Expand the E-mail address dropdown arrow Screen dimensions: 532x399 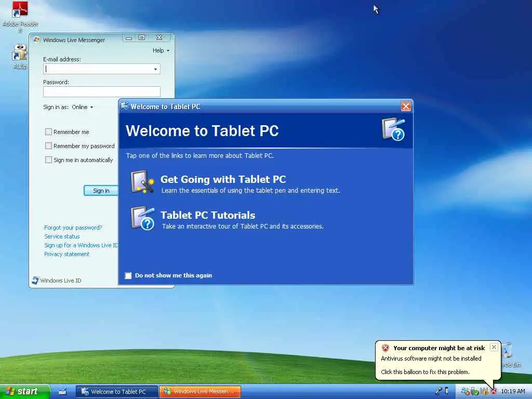155,69
